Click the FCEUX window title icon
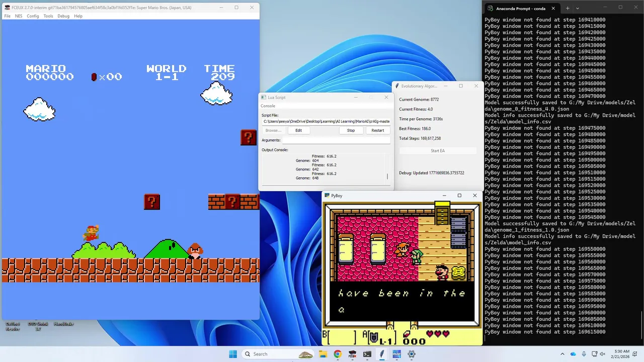Viewport: 644px width, 362px height. coord(7,8)
